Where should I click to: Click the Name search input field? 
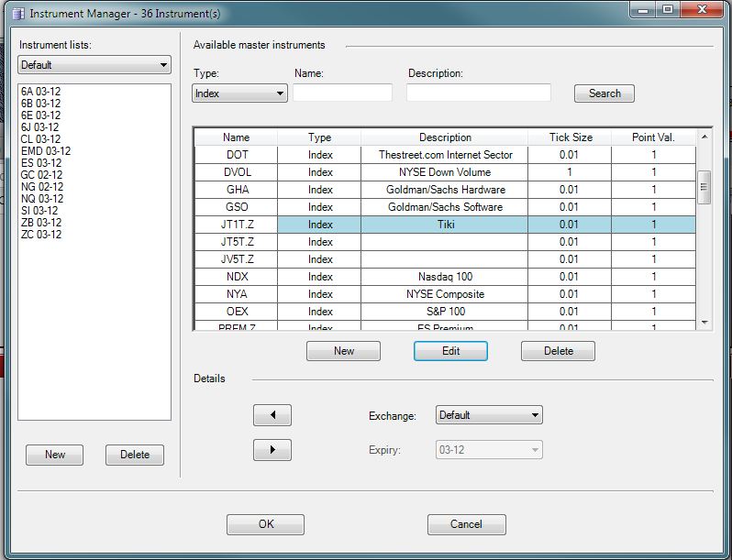[x=343, y=93]
